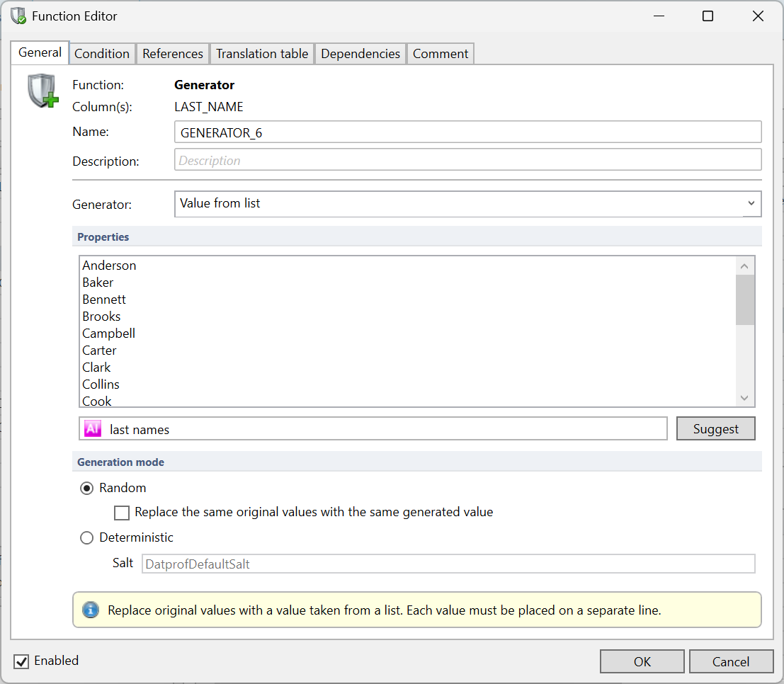
Task: Confirm with the OK button
Action: click(x=642, y=661)
